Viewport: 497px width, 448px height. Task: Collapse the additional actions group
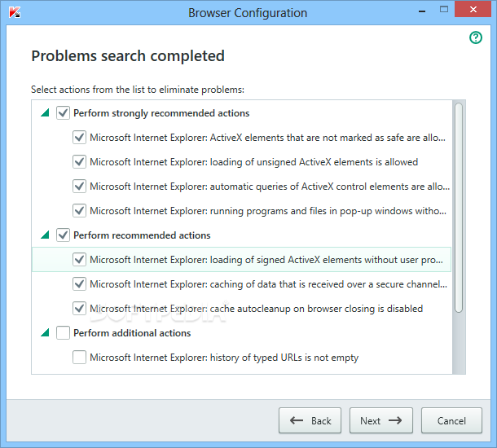click(x=45, y=333)
